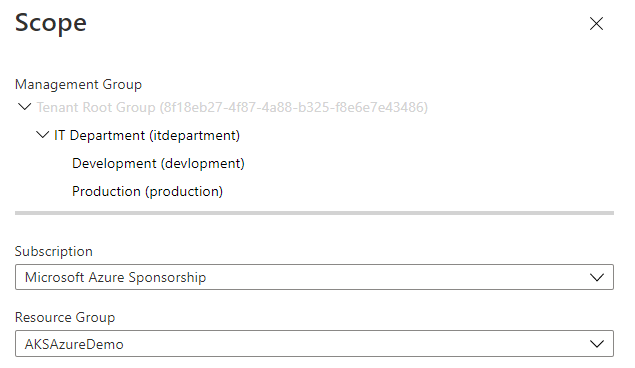
Task: Click the horizontal scrollbar under the tree
Action: 314,213
